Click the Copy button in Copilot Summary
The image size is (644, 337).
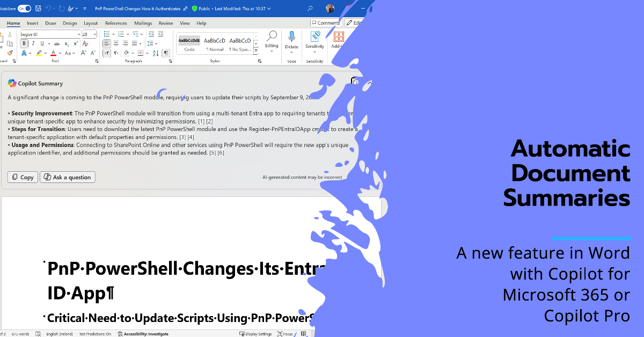23,177
